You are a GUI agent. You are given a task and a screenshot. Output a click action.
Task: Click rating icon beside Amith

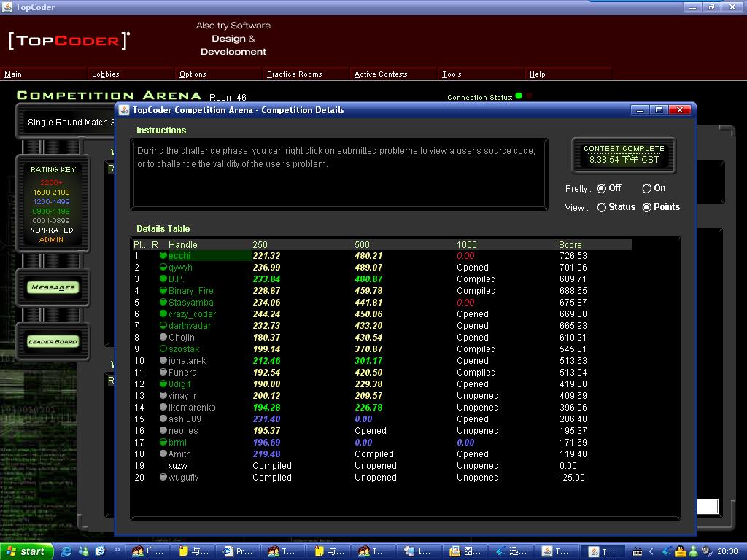(163, 454)
